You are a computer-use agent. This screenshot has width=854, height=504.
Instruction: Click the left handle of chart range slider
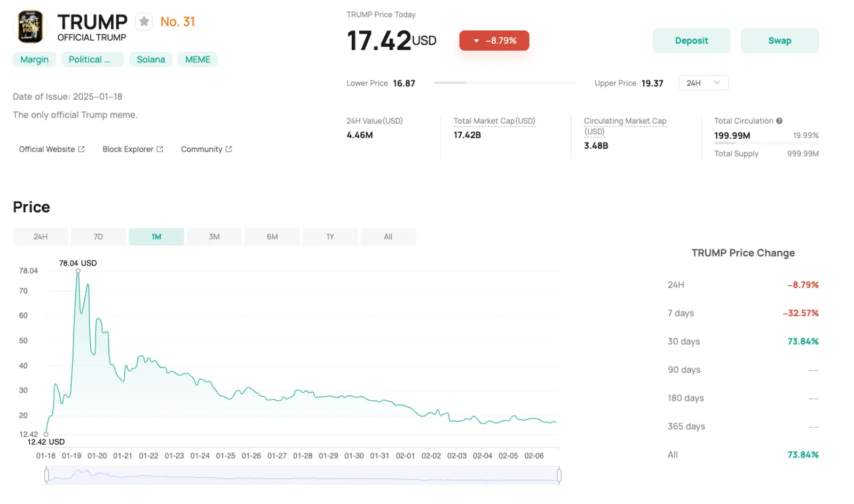coord(47,475)
